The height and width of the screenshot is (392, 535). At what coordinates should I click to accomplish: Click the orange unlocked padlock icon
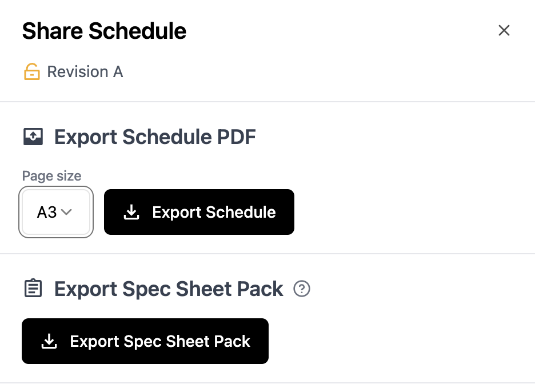(32, 72)
